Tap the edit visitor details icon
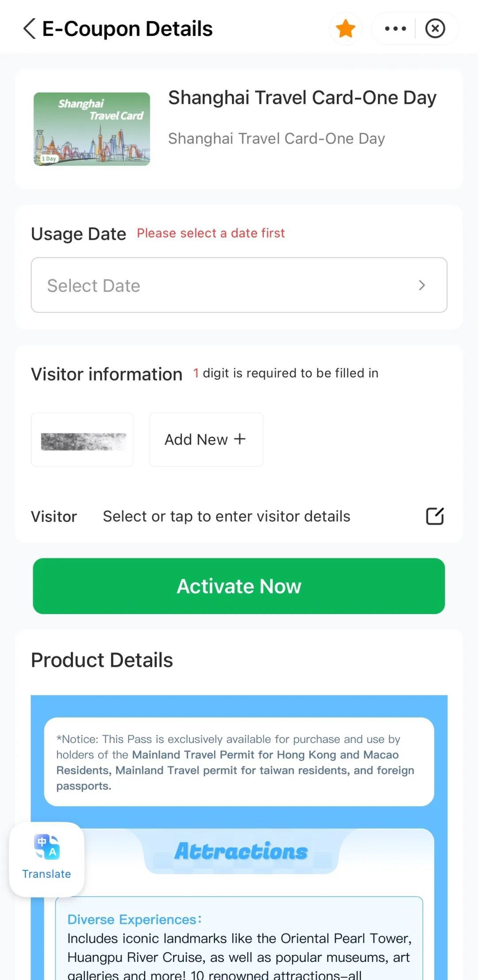 (435, 516)
